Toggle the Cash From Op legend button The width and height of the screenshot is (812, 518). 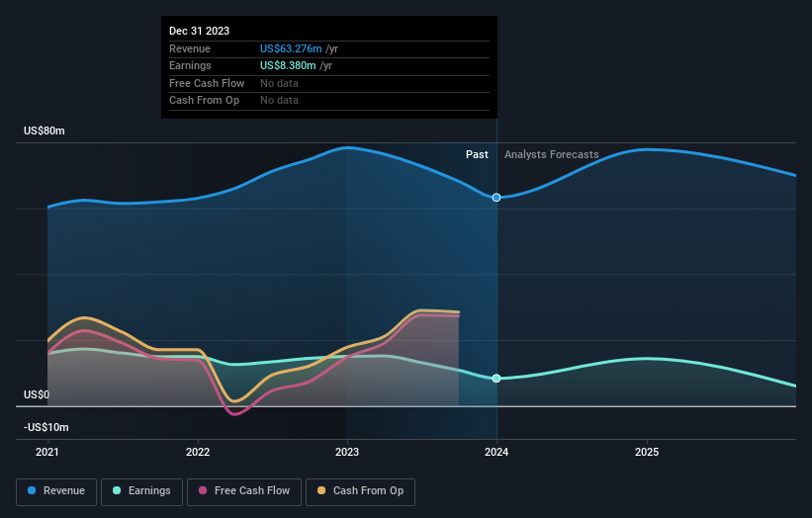tap(360, 491)
